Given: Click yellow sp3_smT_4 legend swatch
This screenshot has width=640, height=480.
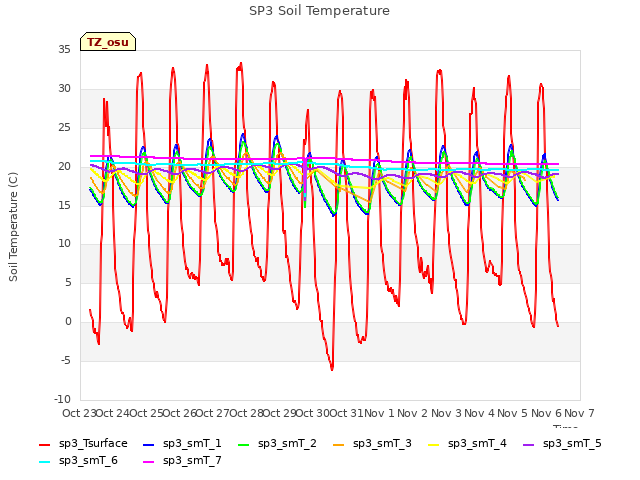Looking at the screenshot, I should tap(433, 444).
